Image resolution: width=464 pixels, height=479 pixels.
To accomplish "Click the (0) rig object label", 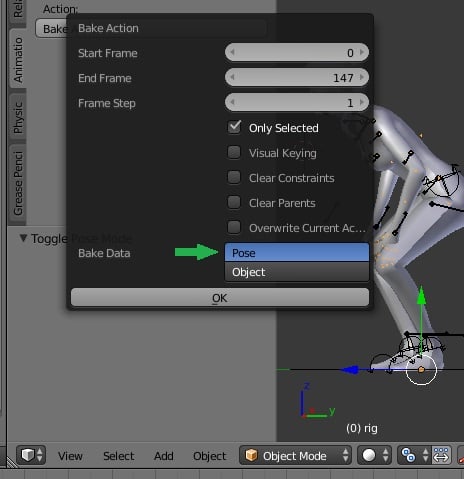I will pos(362,428).
